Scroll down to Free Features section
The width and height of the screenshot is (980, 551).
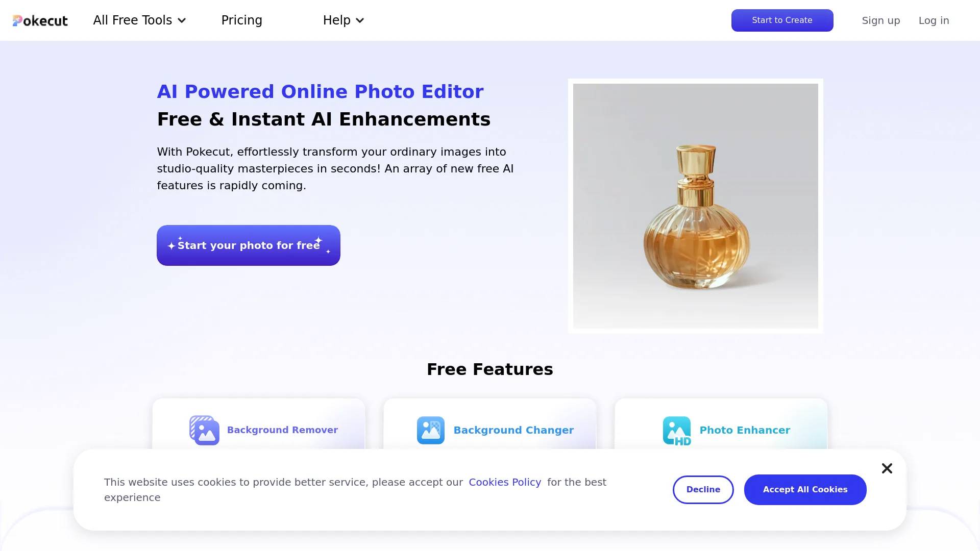(489, 369)
